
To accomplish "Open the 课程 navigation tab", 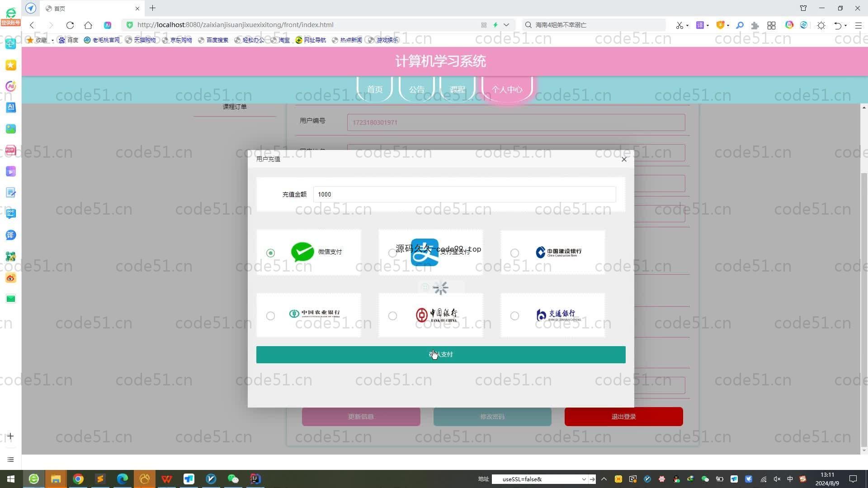I will pyautogui.click(x=457, y=89).
